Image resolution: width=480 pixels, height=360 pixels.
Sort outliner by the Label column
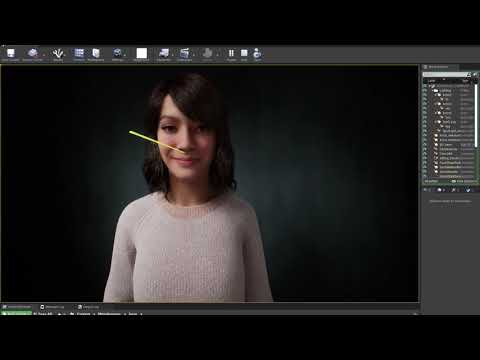click(x=432, y=81)
